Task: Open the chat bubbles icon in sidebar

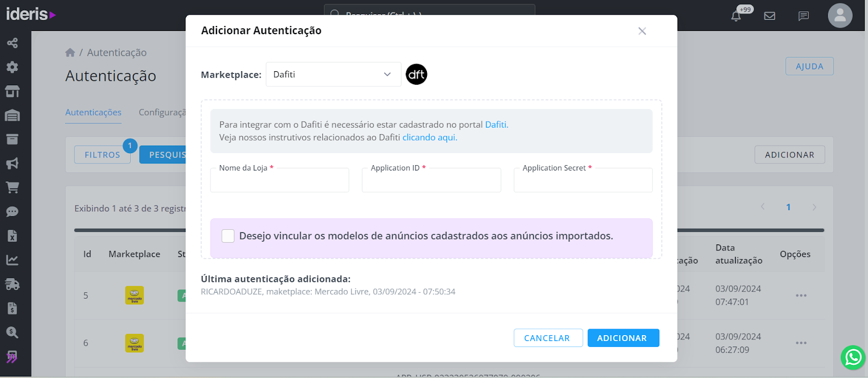Action: tap(12, 212)
